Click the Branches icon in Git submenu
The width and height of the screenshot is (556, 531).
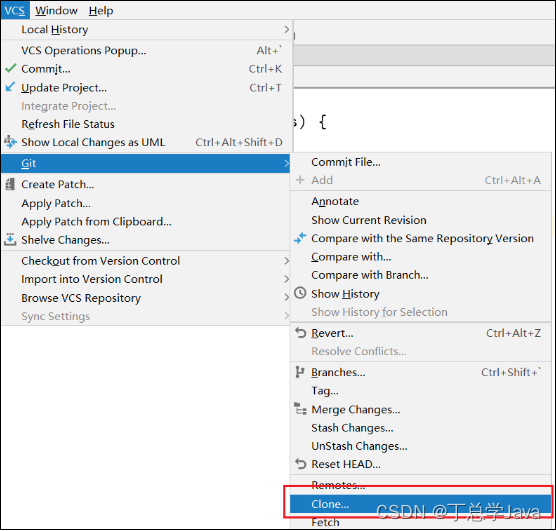(300, 372)
